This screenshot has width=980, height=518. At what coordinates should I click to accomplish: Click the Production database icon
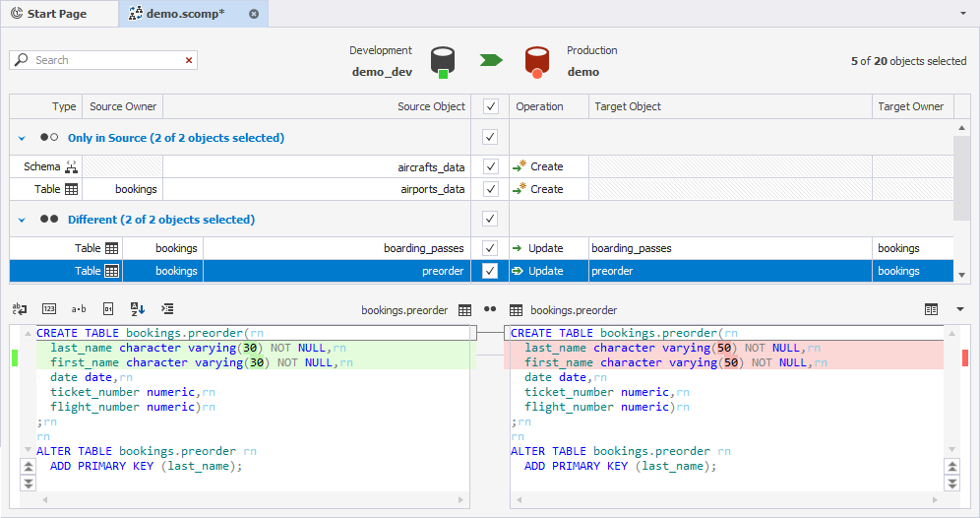(537, 63)
